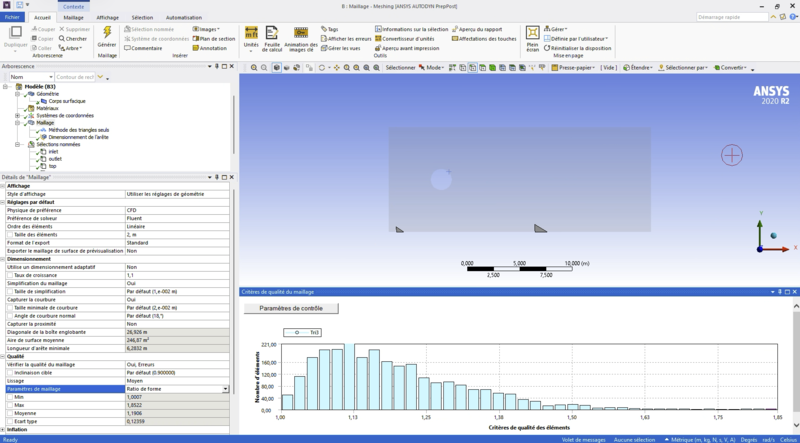Select Dimensionnement de l'arête in tree

(78, 137)
